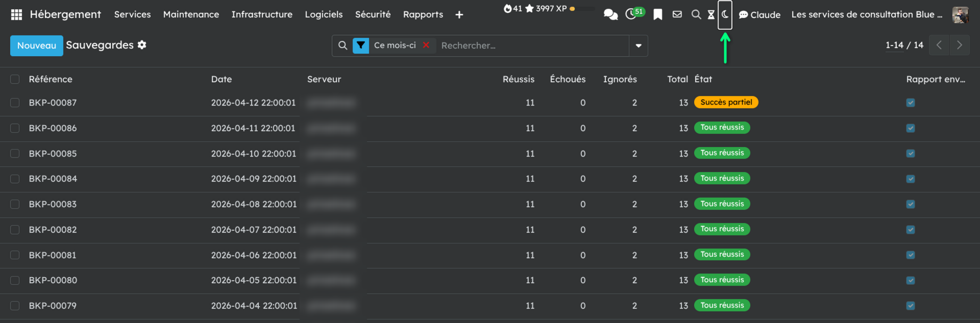
Task: Check the box for BKP-00084
Action: (15, 179)
